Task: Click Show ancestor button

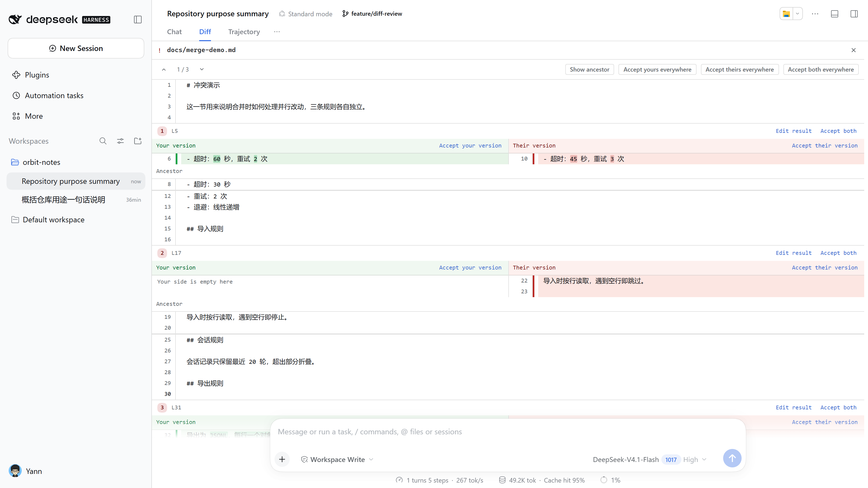Action: tap(589, 69)
